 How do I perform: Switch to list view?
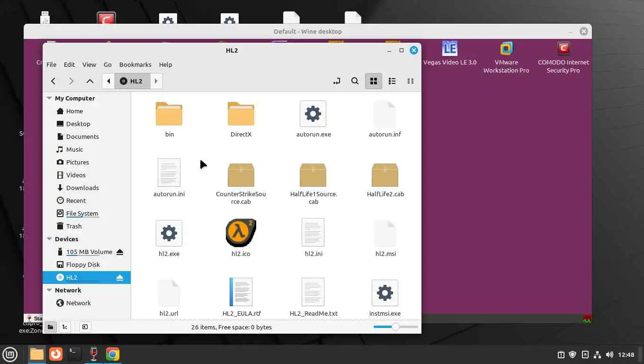(392, 81)
